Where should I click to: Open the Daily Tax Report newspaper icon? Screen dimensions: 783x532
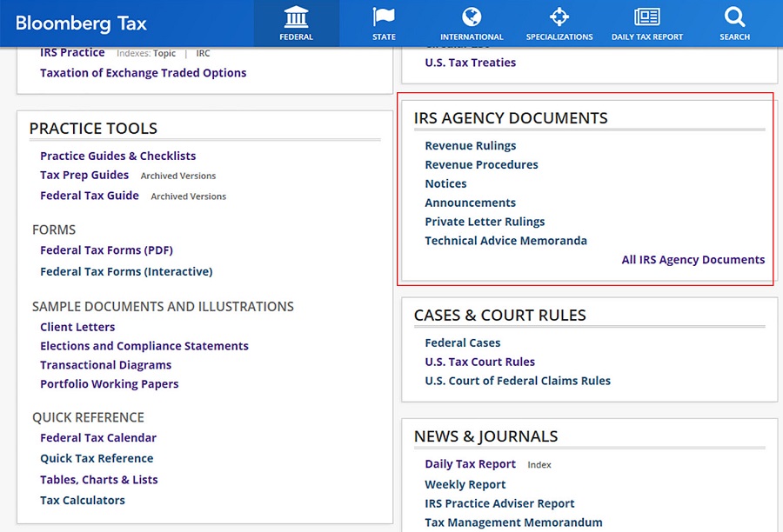[647, 17]
